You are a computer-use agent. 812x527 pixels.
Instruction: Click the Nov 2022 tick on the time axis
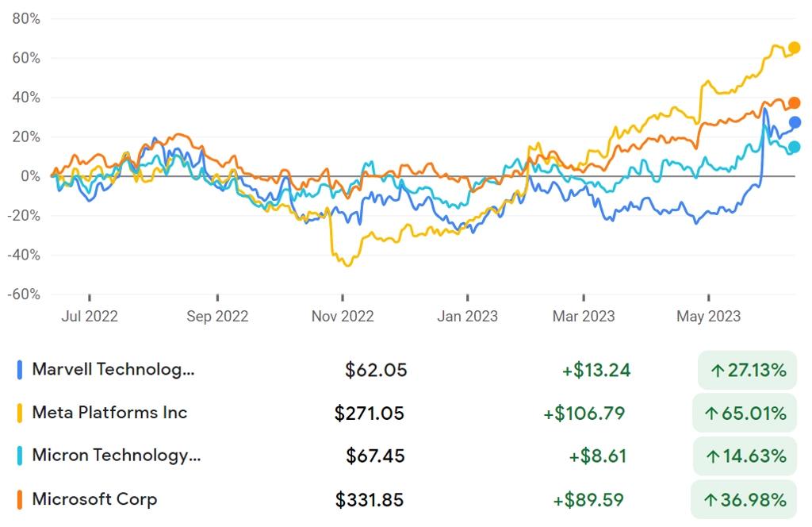click(x=343, y=298)
